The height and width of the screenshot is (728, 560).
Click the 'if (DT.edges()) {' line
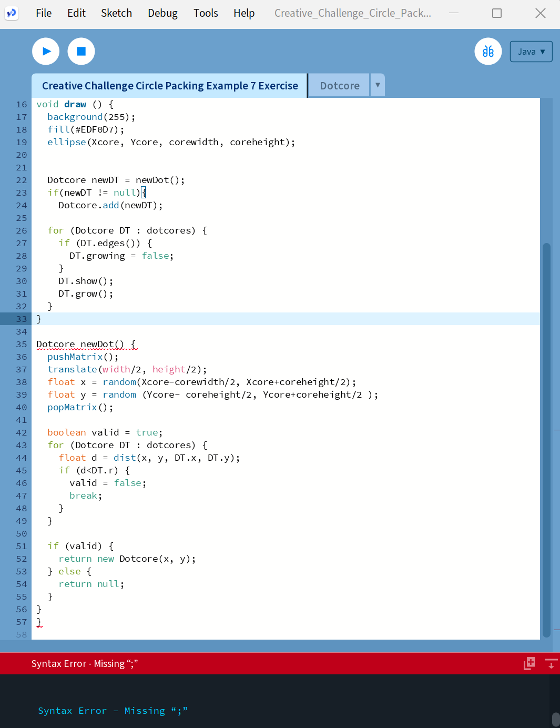click(x=105, y=243)
